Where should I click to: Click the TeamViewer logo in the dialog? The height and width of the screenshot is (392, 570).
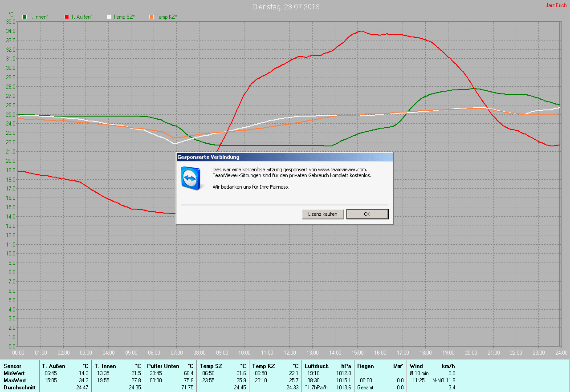191,178
